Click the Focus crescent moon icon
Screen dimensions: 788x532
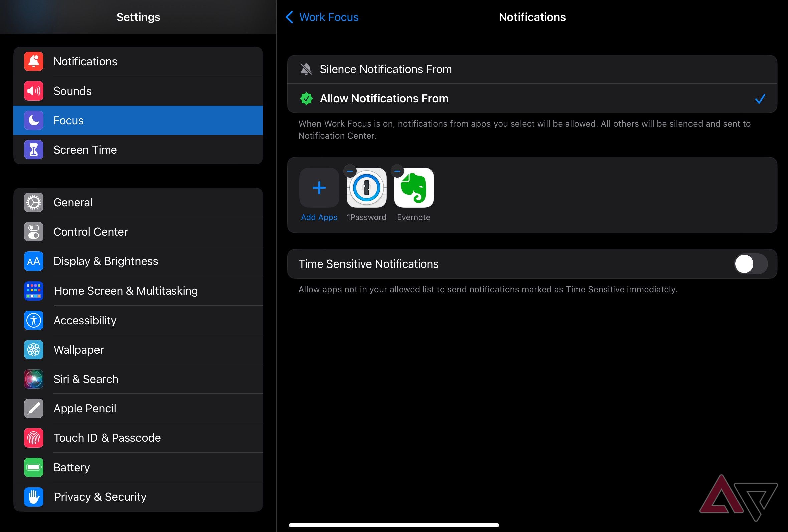[x=33, y=120]
